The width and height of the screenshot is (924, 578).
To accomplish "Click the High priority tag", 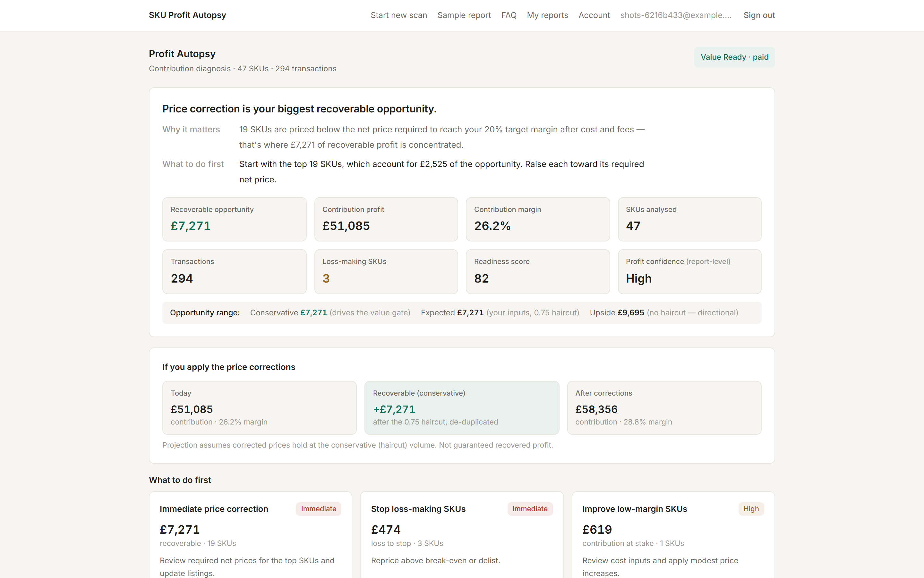I will [751, 509].
